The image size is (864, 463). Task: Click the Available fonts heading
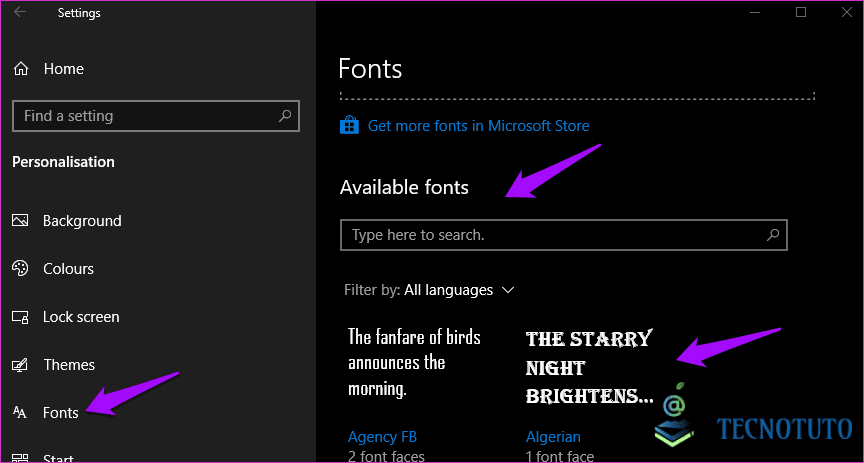click(x=404, y=187)
